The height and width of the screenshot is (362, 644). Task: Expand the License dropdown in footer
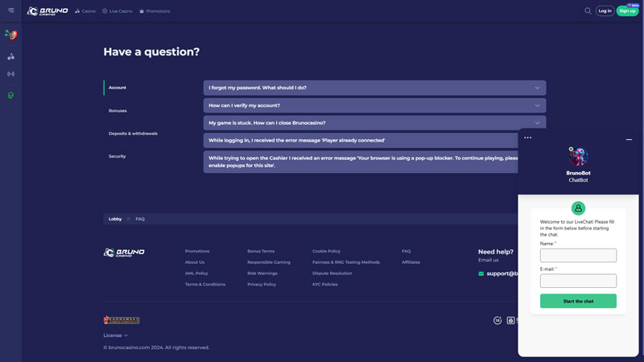coord(116,335)
